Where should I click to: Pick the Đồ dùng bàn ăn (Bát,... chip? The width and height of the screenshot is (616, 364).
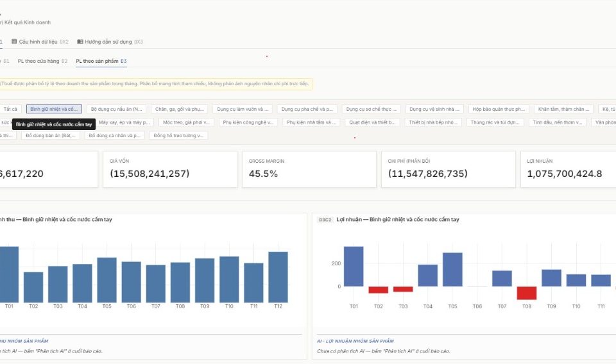click(51, 136)
